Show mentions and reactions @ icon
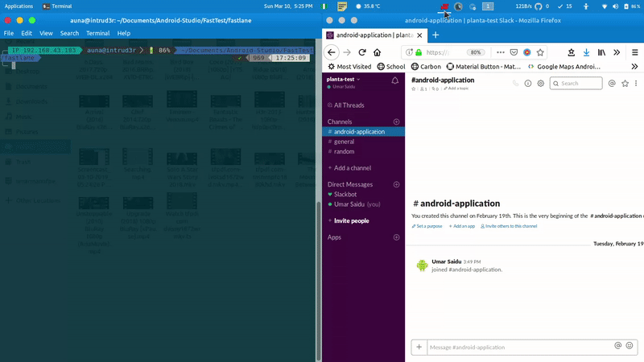Viewport: 644px width, 362px height. click(612, 84)
